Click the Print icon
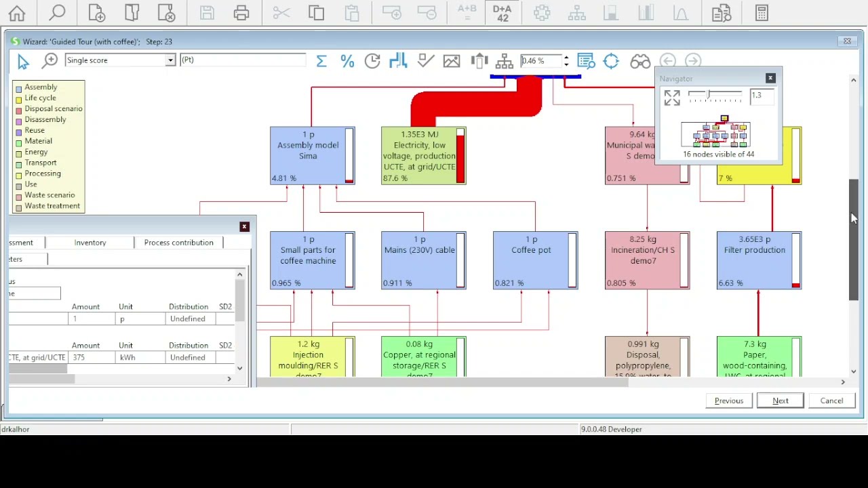Image resolution: width=868 pixels, height=488 pixels. (241, 13)
